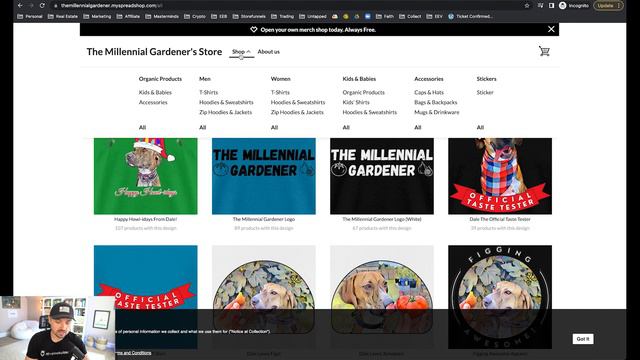Open Hoodies & Sweatshirts under Kids & Babies
640x360 pixels.
(369, 112)
